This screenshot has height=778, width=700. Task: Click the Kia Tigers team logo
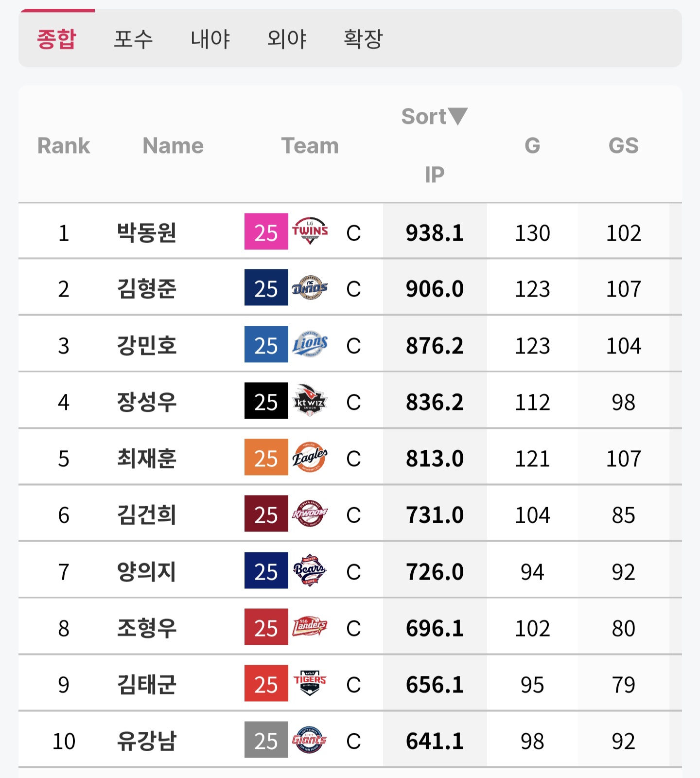pos(310,684)
